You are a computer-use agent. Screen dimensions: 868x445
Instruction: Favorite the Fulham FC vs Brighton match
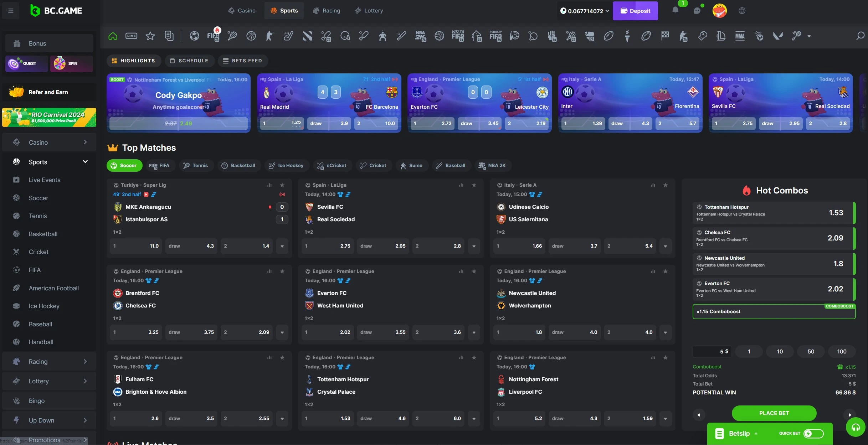[282, 357]
